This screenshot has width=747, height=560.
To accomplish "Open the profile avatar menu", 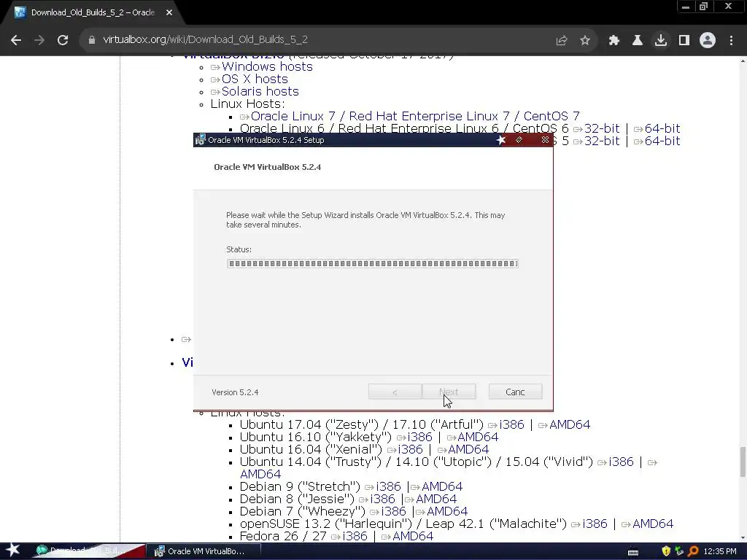I will coord(708,41).
